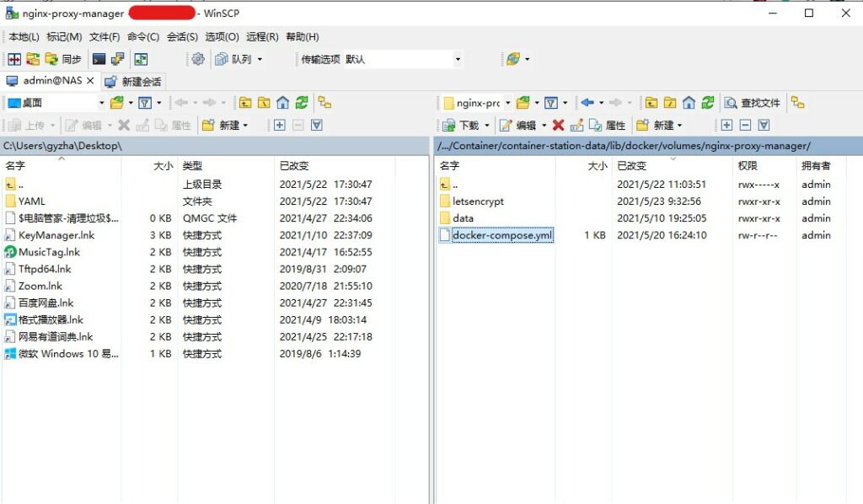The image size is (863, 504).
Task: Toggle remote panel directory tree icon
Action: point(798,103)
